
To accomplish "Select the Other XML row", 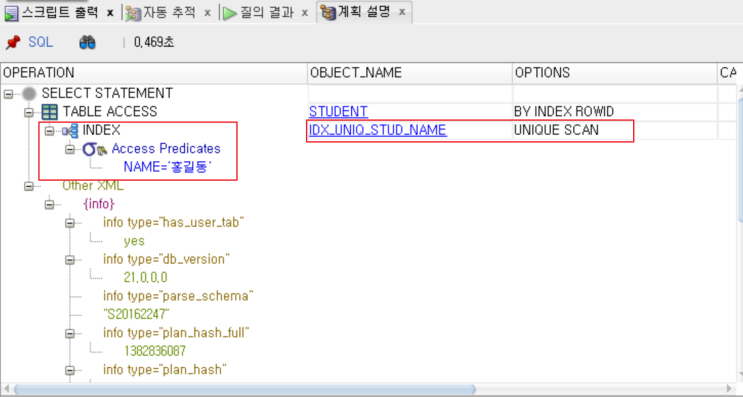I will coord(93,185).
